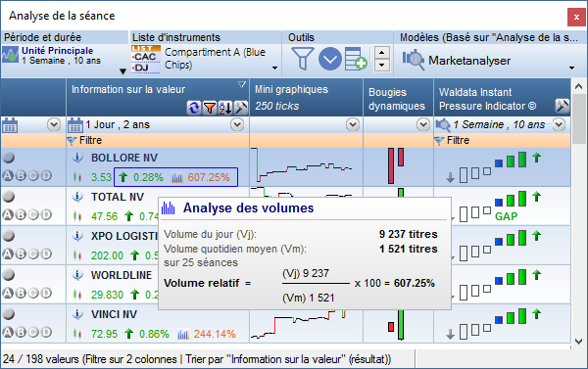Viewport: 588px width, 369px height.
Task: Expand the first column round dropdown button
Action: pyautogui.click(x=54, y=124)
